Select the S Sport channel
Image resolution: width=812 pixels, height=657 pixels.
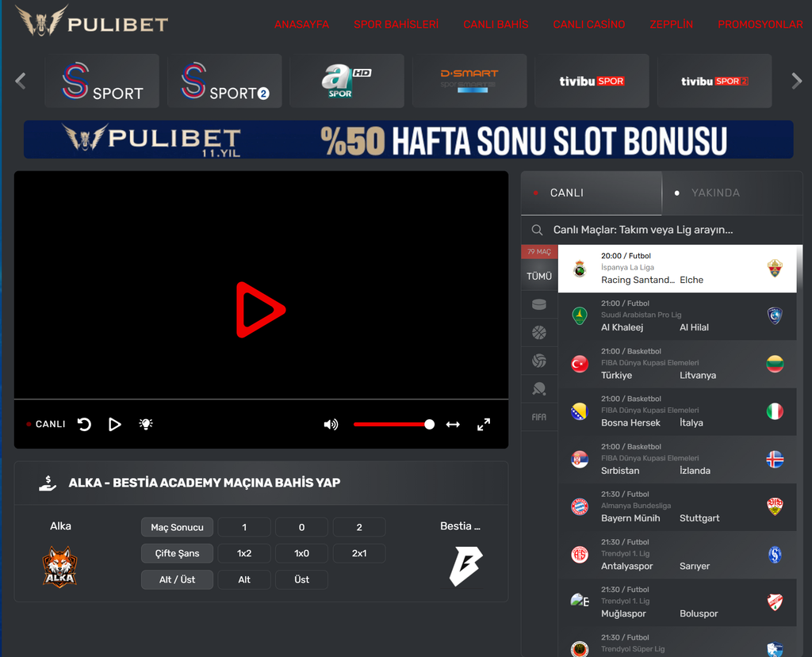[102, 81]
